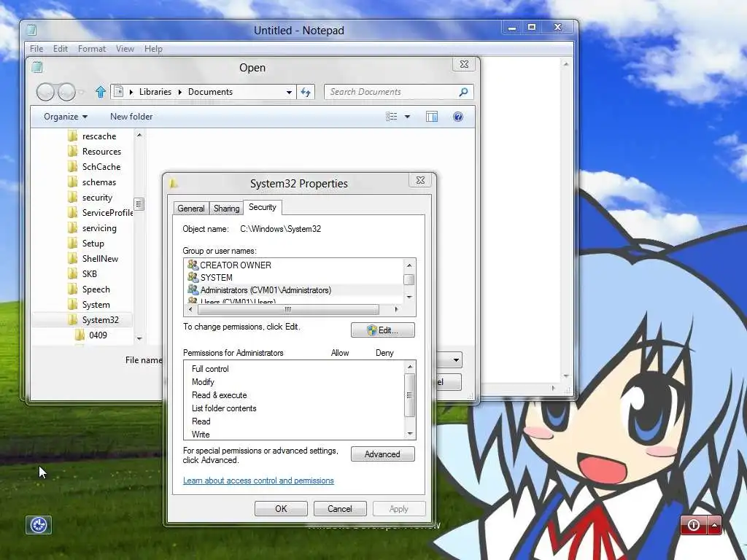Click the Speech folder icon
The width and height of the screenshot is (747, 560).
point(73,289)
